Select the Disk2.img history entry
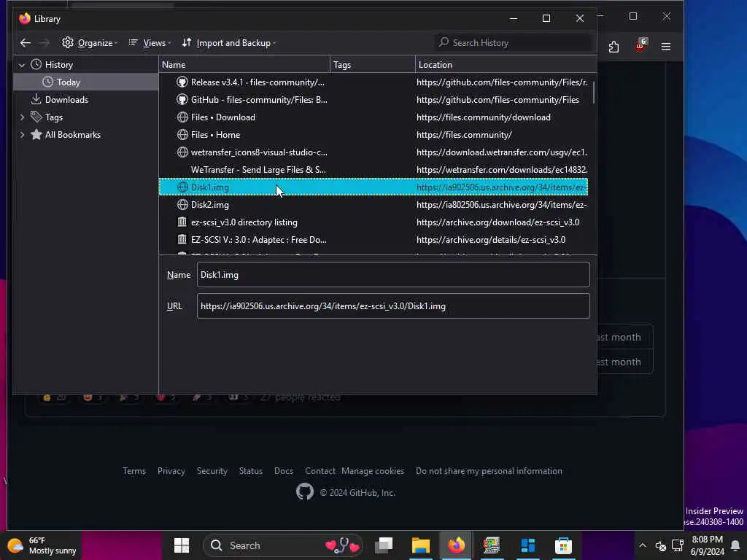747x560 pixels. tap(373, 205)
